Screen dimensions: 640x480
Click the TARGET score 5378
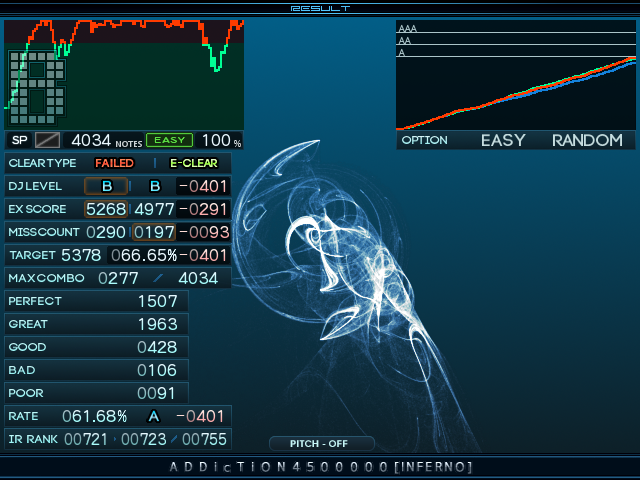pyautogui.click(x=81, y=256)
